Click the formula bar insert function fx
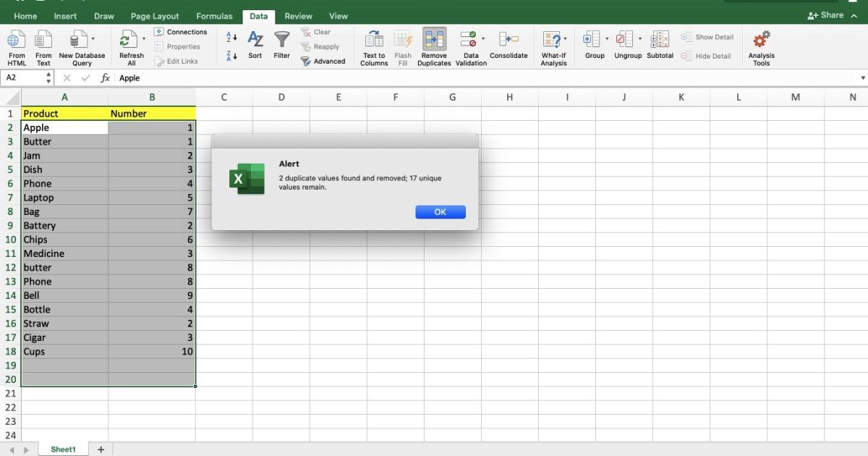 (105, 77)
